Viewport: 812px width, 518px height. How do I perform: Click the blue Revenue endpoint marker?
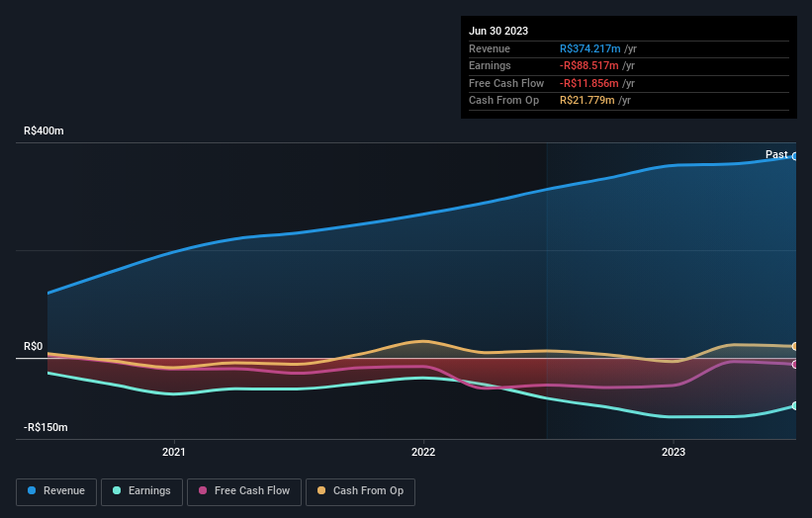795,156
